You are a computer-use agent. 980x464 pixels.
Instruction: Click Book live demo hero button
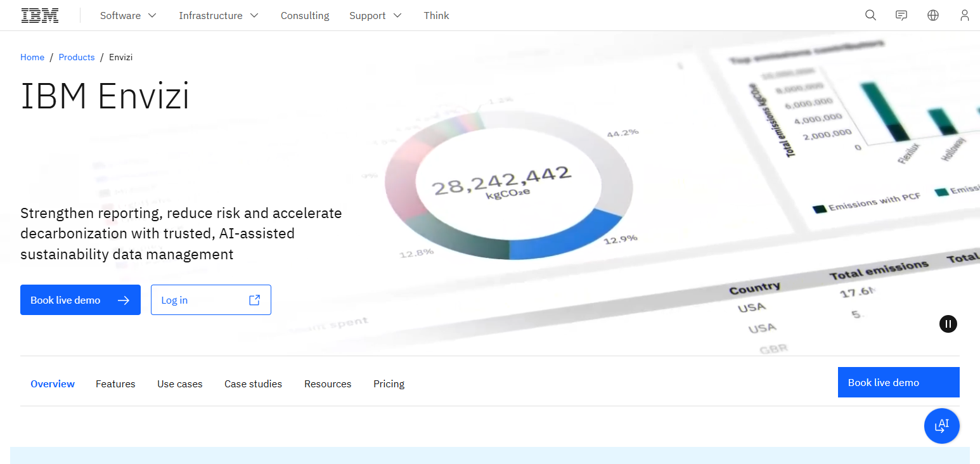point(81,300)
